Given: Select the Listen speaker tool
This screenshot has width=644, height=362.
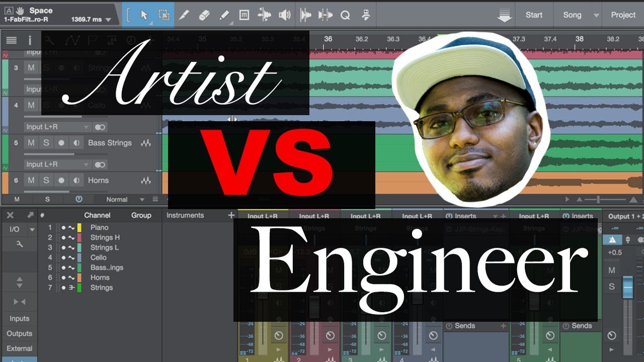Looking at the screenshot, I should (x=285, y=15).
